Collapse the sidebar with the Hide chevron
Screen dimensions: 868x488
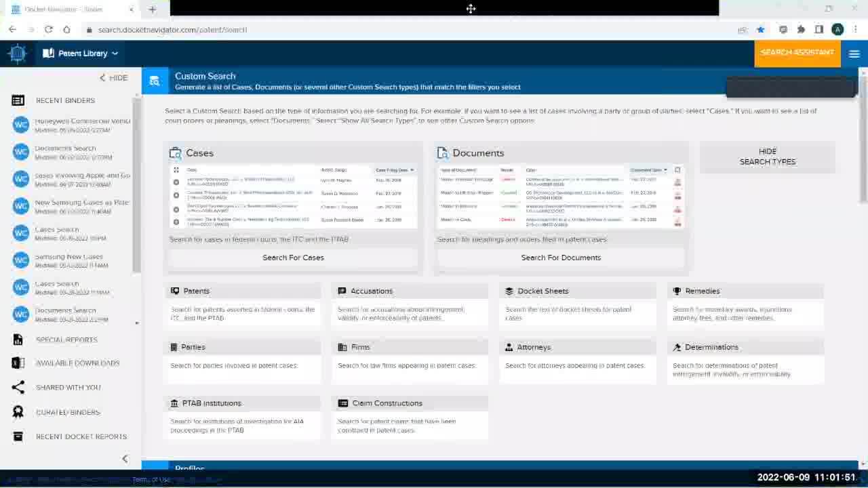113,78
